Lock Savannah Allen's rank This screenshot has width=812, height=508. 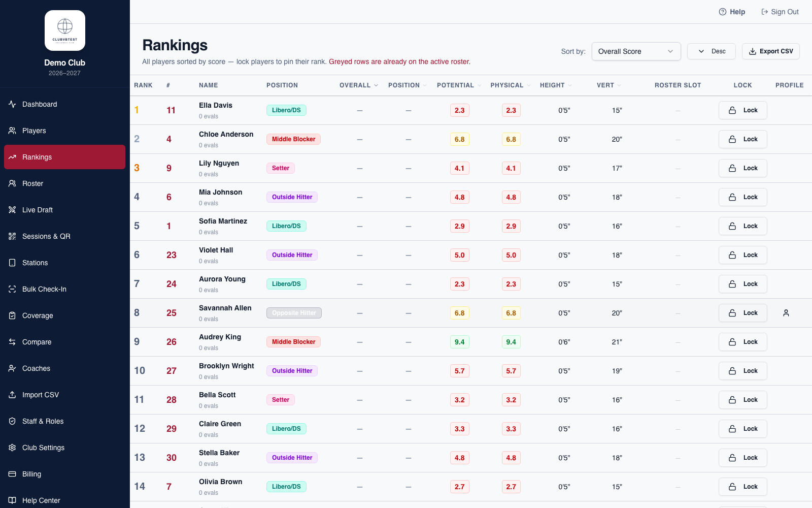tap(742, 313)
